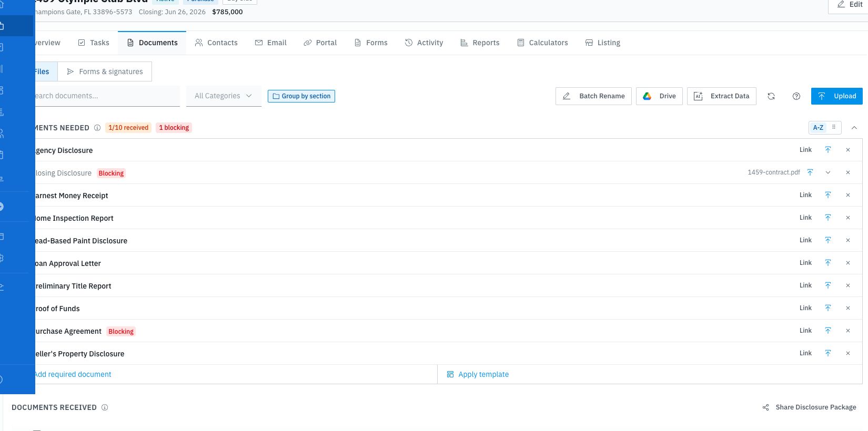
Task: Upload file for Preliminary Title Report
Action: [828, 285]
